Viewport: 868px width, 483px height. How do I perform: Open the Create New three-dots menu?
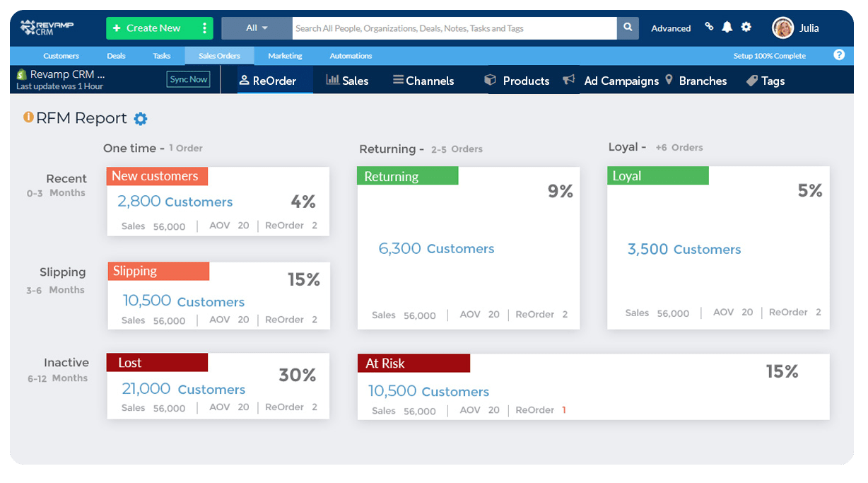(x=204, y=28)
